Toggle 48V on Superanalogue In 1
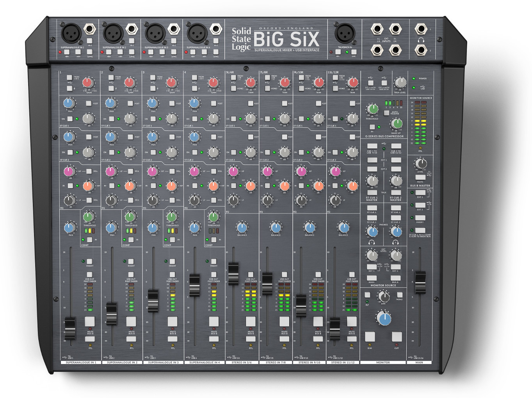The height and width of the screenshot is (398, 532). (x=67, y=52)
